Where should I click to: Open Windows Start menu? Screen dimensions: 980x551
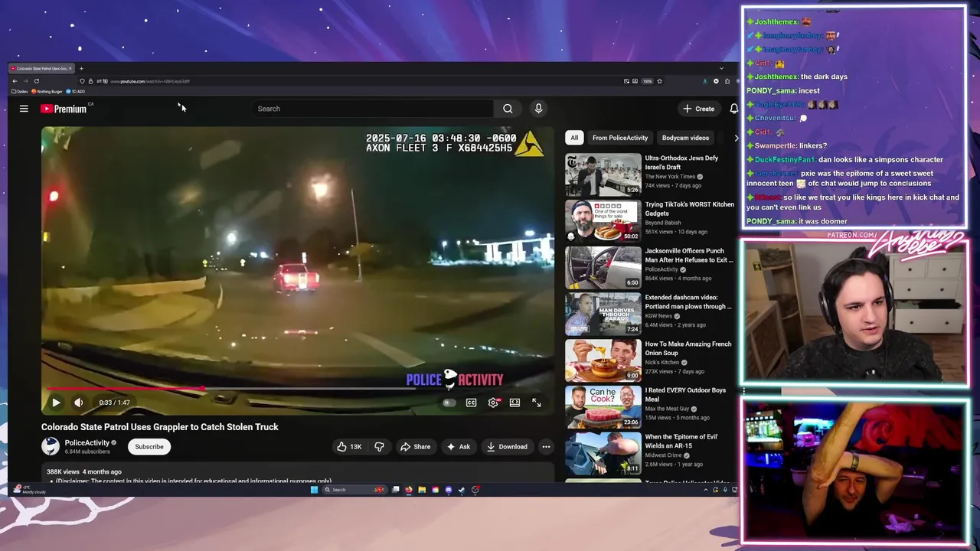pos(314,490)
